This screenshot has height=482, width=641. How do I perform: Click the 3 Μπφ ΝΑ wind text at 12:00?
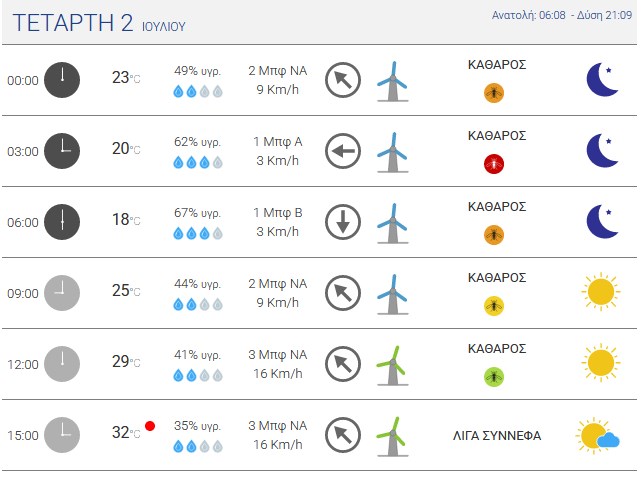(x=278, y=355)
